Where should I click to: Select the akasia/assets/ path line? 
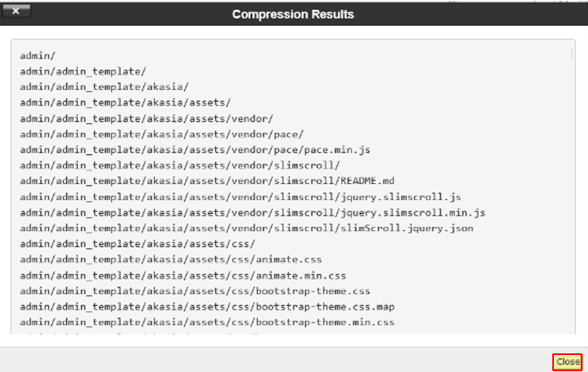pos(125,103)
